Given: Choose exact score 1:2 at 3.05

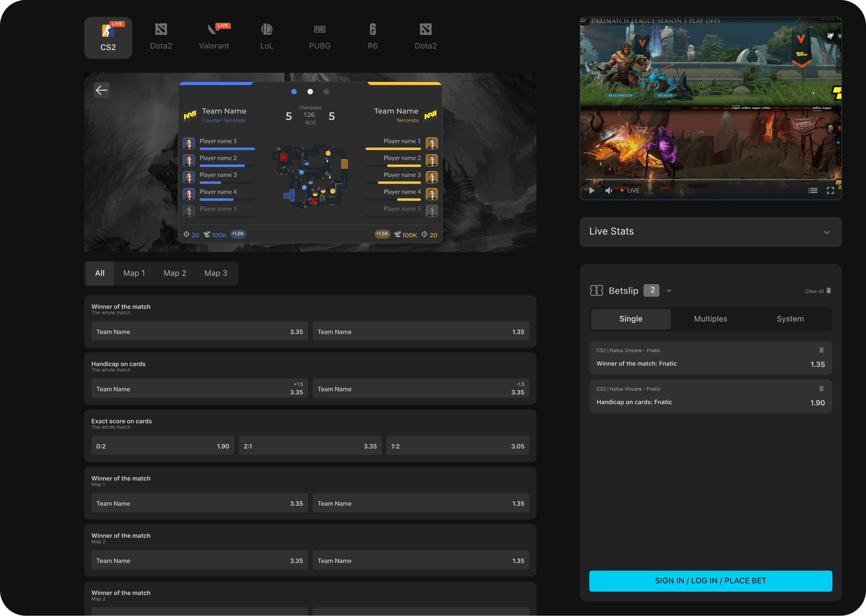Looking at the screenshot, I should 458,446.
